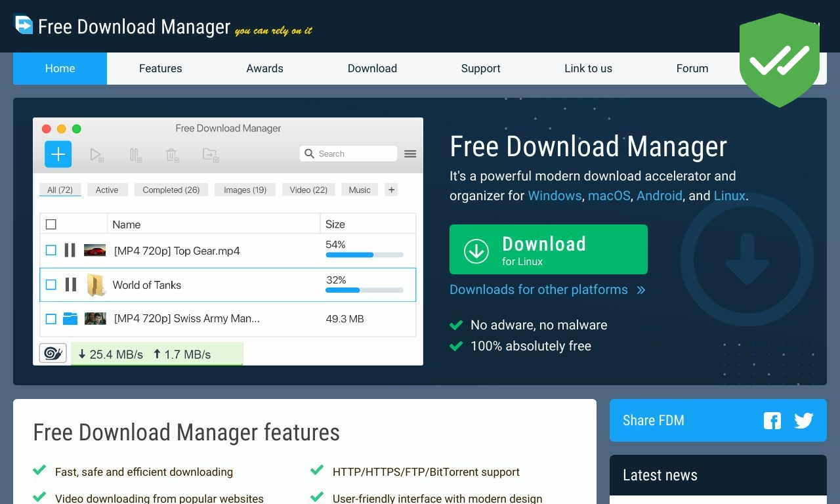Share FDM on Facebook icon
The image size is (840, 504).
772,421
